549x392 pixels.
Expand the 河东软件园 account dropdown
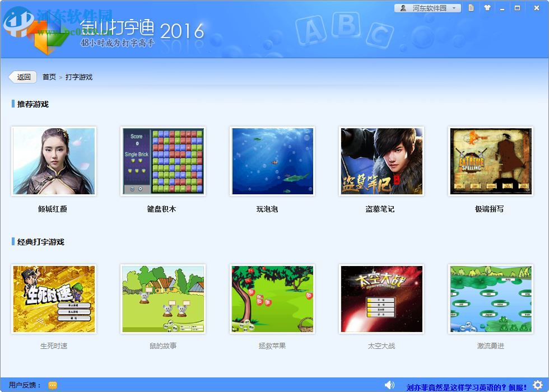tap(453, 8)
